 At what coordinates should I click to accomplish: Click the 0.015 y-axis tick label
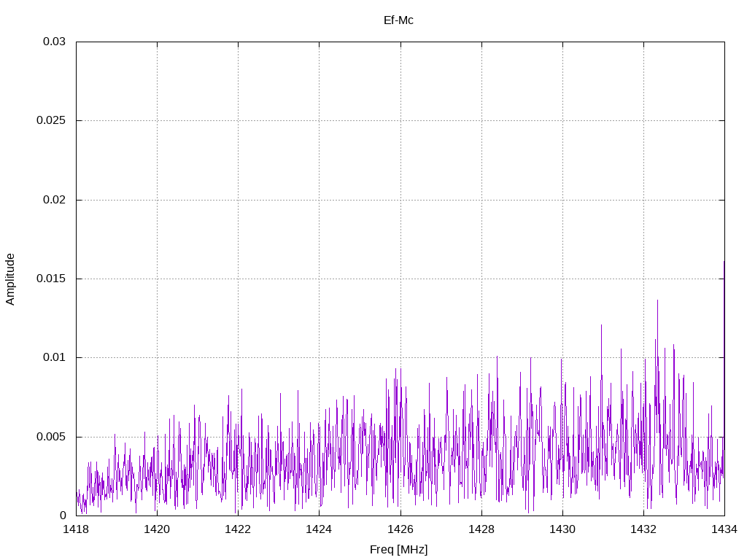click(51, 279)
